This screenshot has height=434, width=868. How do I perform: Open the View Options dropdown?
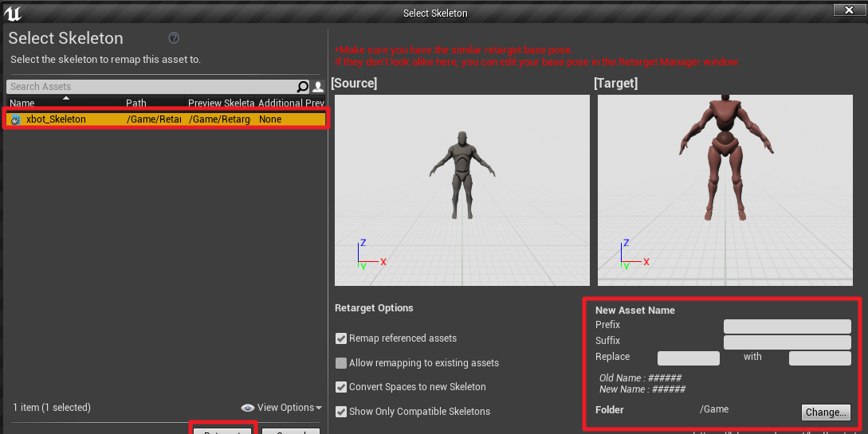(x=289, y=408)
